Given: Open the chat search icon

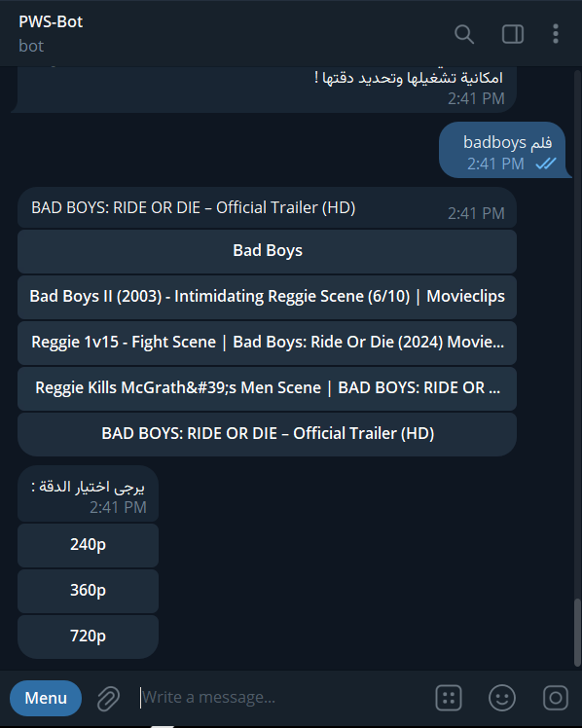Looking at the screenshot, I should point(463,34).
